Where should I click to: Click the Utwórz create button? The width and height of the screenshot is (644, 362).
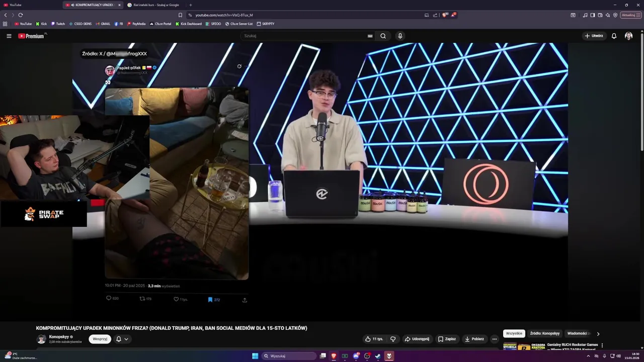pos(594,36)
